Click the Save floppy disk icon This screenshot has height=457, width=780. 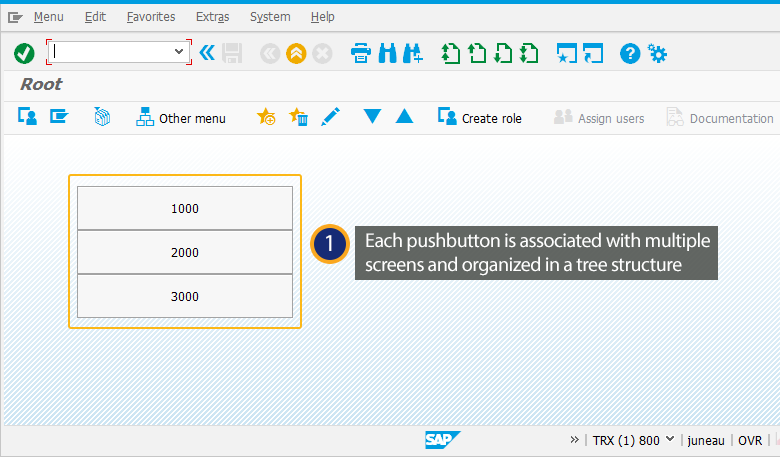point(232,53)
